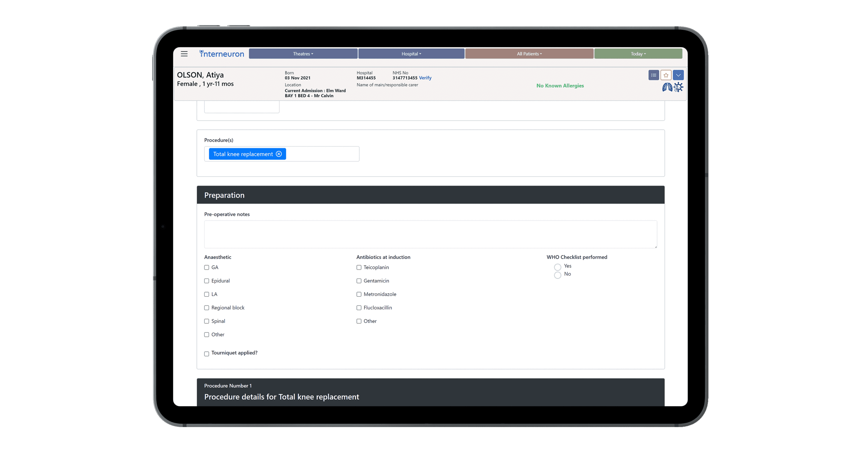Open the hamburger navigation menu
Screen dimensions: 868x455
click(x=184, y=54)
